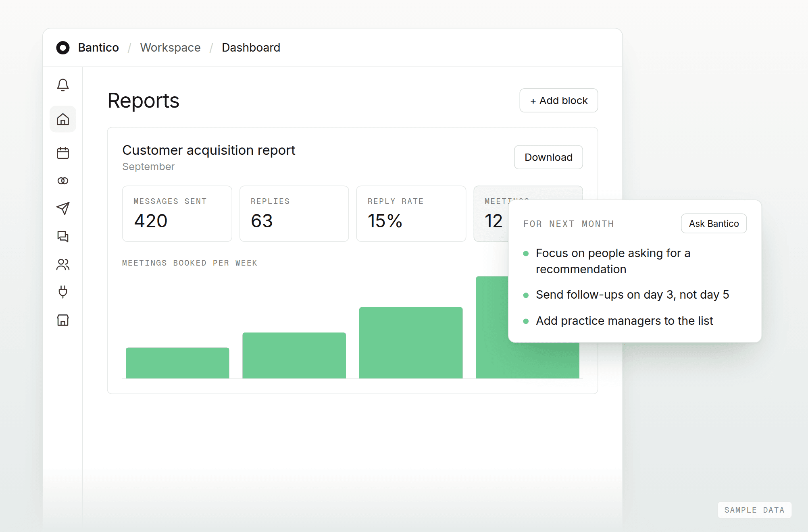This screenshot has width=808, height=532.
Task: Click the Add block button
Action: pos(558,100)
